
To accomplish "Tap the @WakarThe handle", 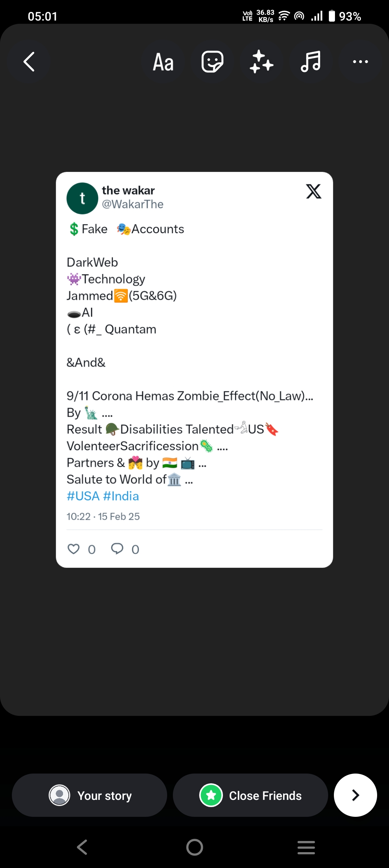I will [x=133, y=204].
